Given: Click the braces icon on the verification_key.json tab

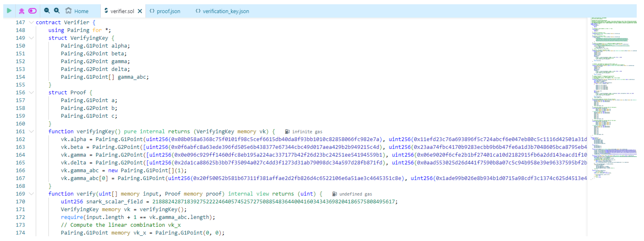Looking at the screenshot, I should (198, 11).
